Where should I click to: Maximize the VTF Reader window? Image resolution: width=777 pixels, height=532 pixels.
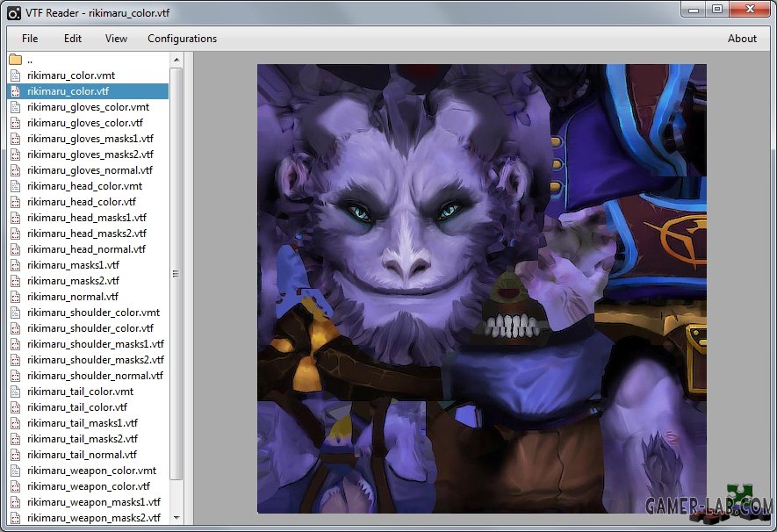click(x=717, y=9)
